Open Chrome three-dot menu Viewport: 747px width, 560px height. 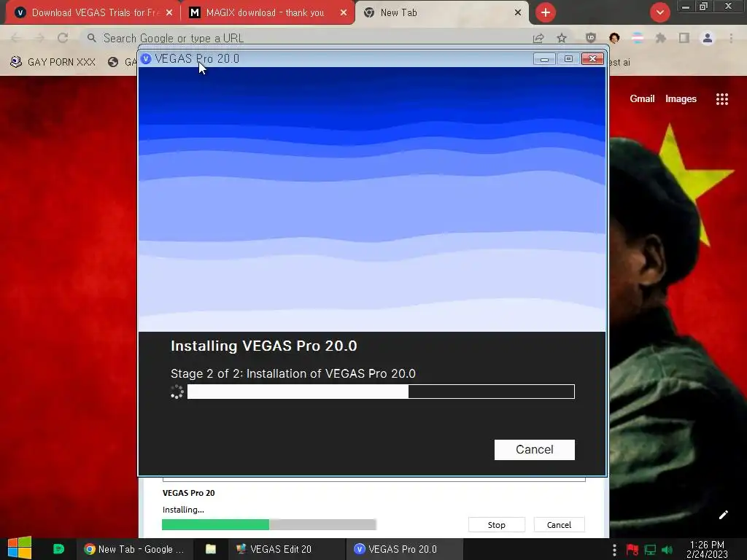(x=731, y=38)
